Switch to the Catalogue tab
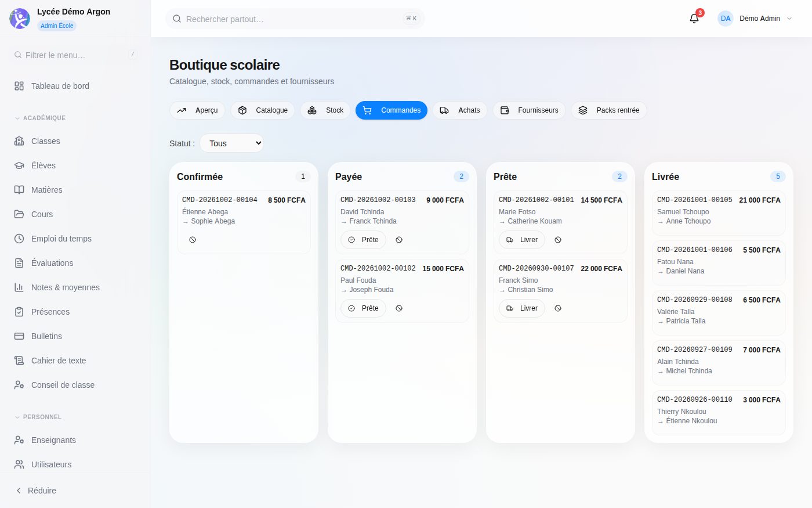This screenshot has width=812, height=508. pyautogui.click(x=263, y=110)
